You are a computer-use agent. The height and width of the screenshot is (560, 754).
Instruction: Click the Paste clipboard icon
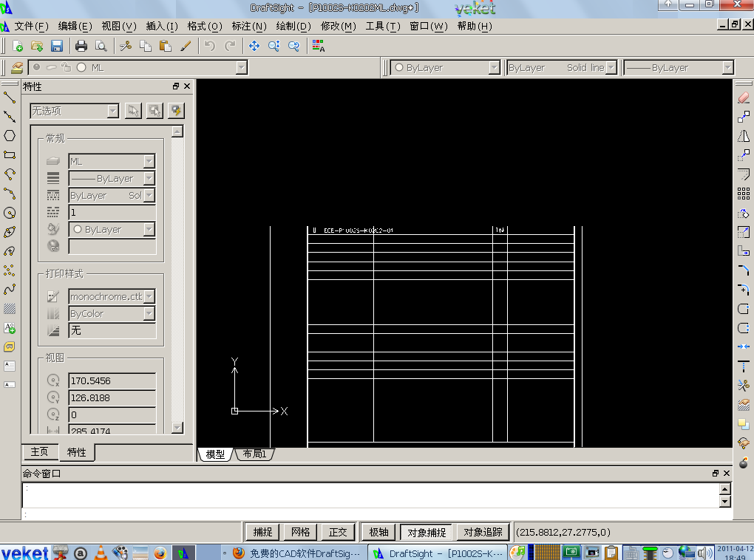click(x=165, y=46)
